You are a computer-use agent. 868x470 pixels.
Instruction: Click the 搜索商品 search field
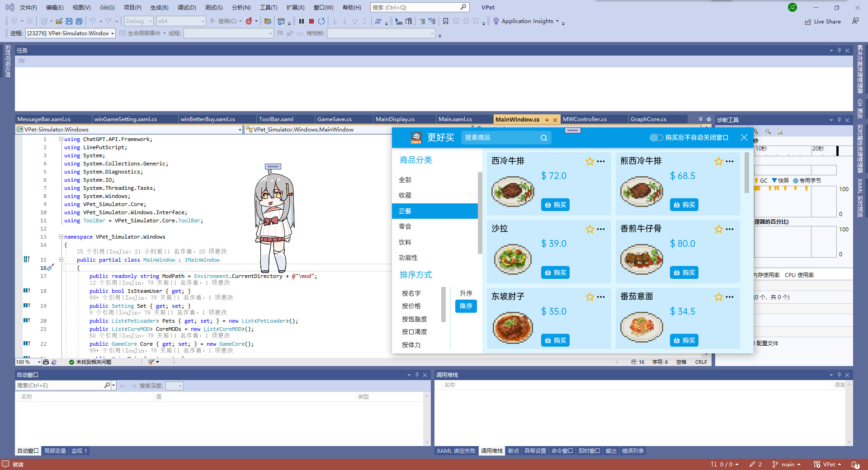click(500, 138)
